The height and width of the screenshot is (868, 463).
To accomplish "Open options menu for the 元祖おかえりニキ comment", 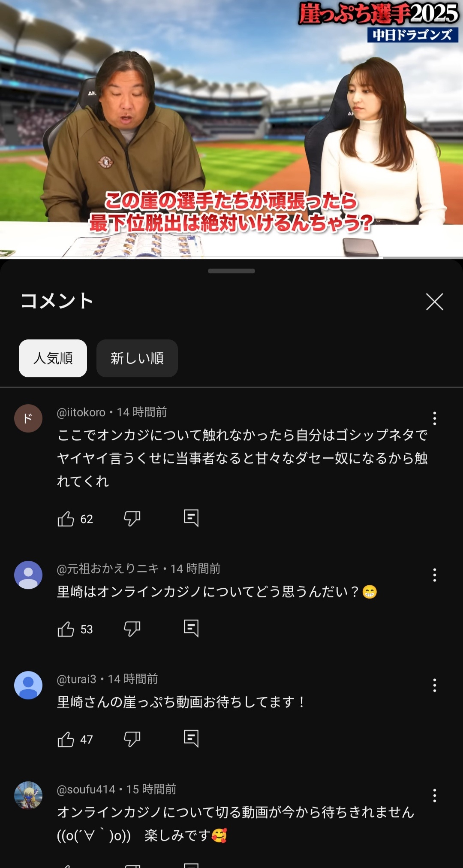I will click(435, 575).
